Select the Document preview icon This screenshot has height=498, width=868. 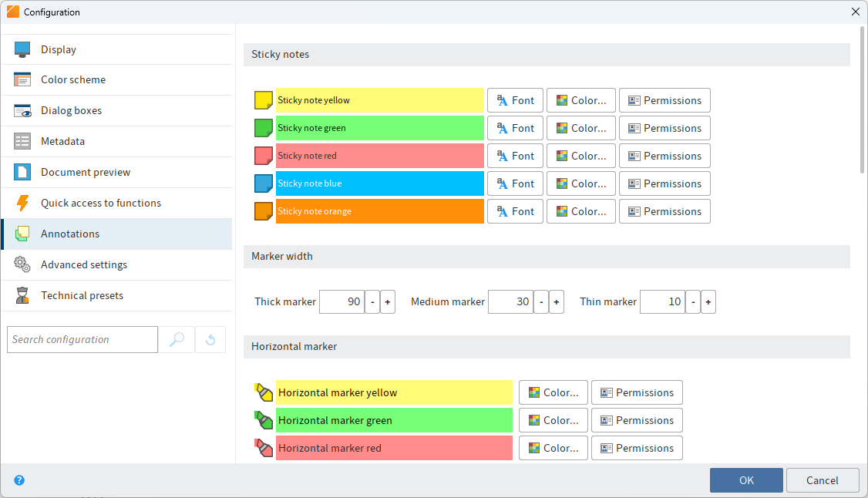(22, 172)
